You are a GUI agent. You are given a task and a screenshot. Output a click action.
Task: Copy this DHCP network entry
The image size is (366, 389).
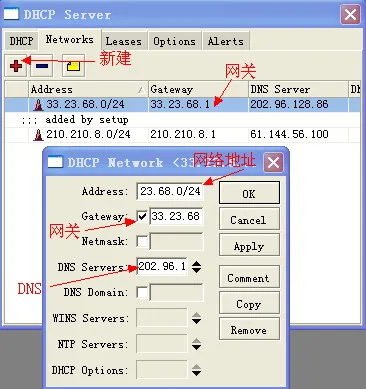click(x=249, y=303)
